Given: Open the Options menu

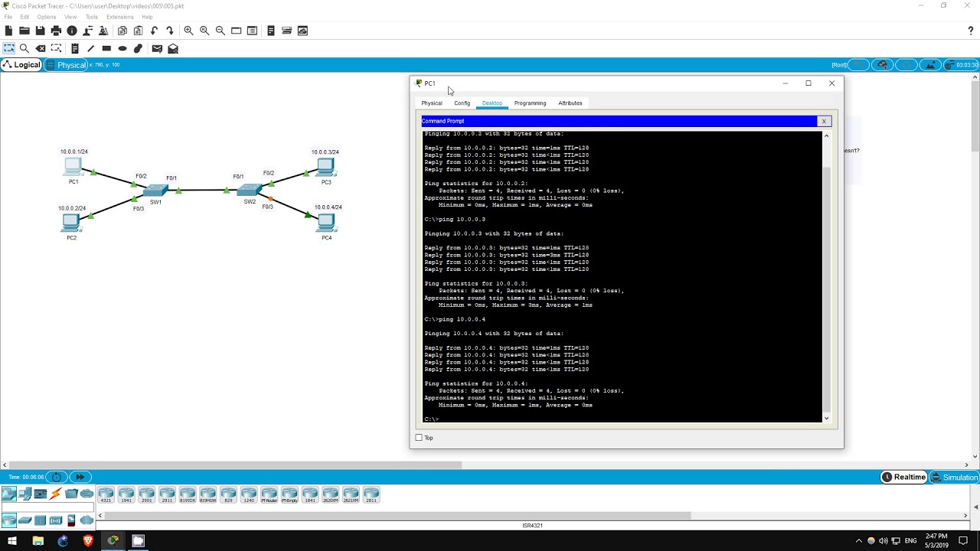Looking at the screenshot, I should (46, 17).
